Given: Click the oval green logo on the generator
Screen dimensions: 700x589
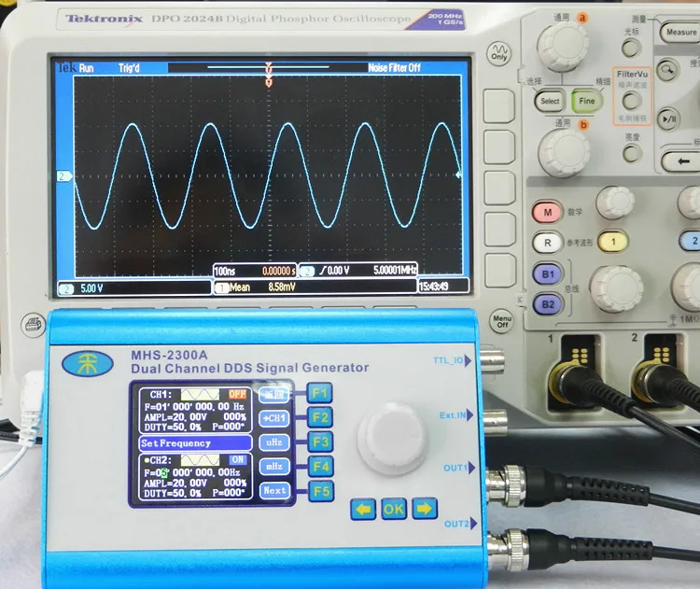Looking at the screenshot, I should (88, 363).
